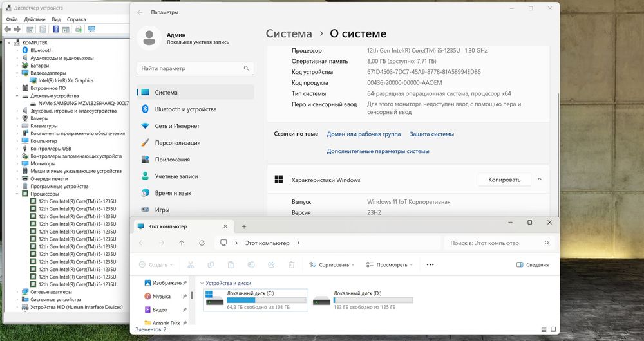
Task: Click the Share icon in Explorer toolbar
Action: pos(271,264)
